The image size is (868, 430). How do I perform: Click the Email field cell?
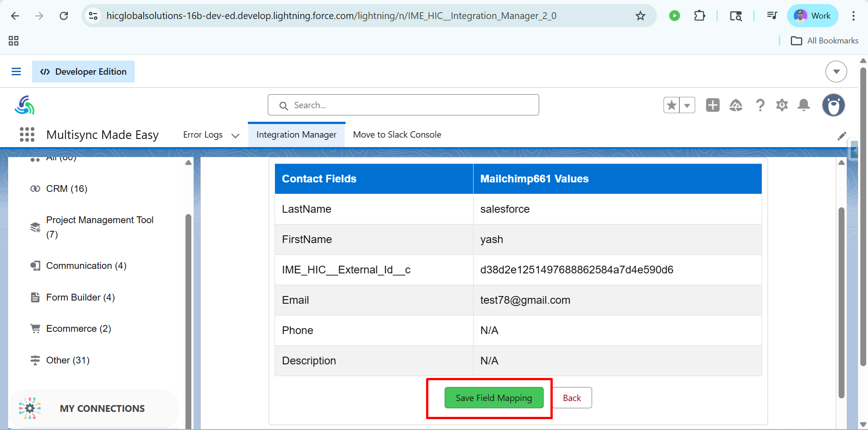tap(374, 300)
